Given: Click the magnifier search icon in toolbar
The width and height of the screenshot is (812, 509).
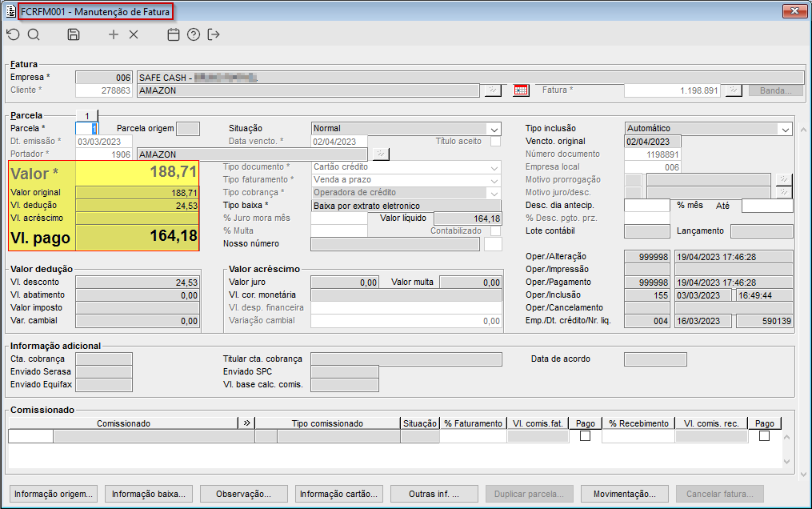Looking at the screenshot, I should click(x=34, y=34).
